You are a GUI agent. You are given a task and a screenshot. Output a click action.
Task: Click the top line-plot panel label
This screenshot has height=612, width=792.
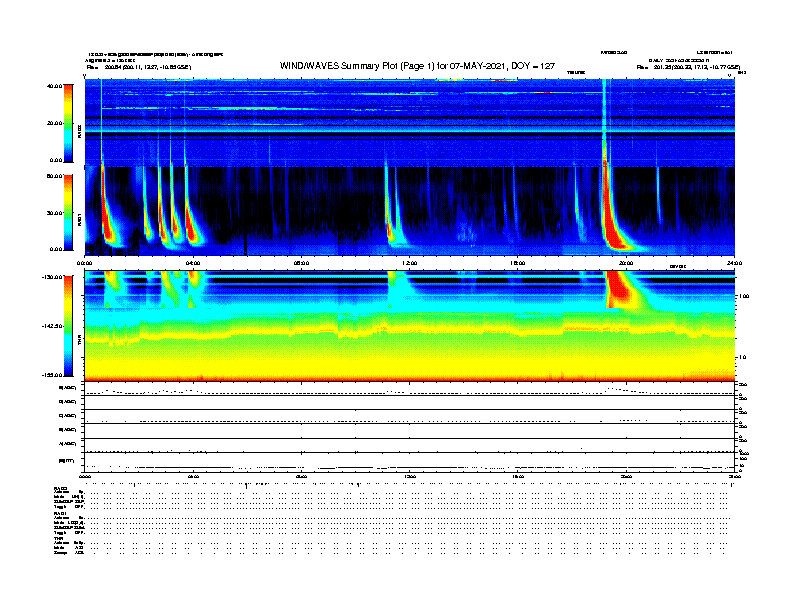(x=68, y=388)
